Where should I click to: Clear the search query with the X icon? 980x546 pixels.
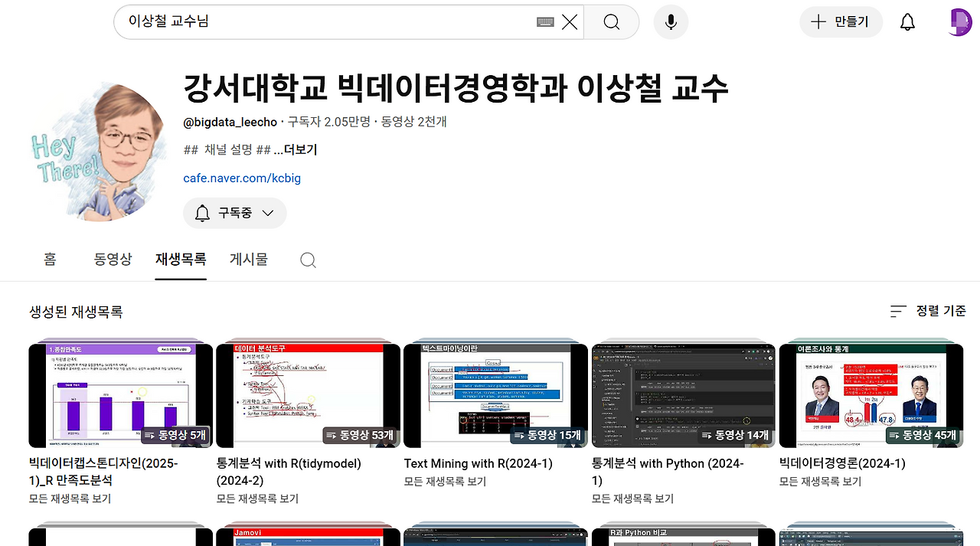click(569, 22)
